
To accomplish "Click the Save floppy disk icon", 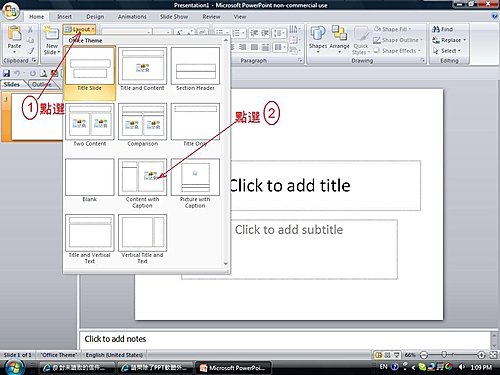I will pyautogui.click(x=6, y=73).
